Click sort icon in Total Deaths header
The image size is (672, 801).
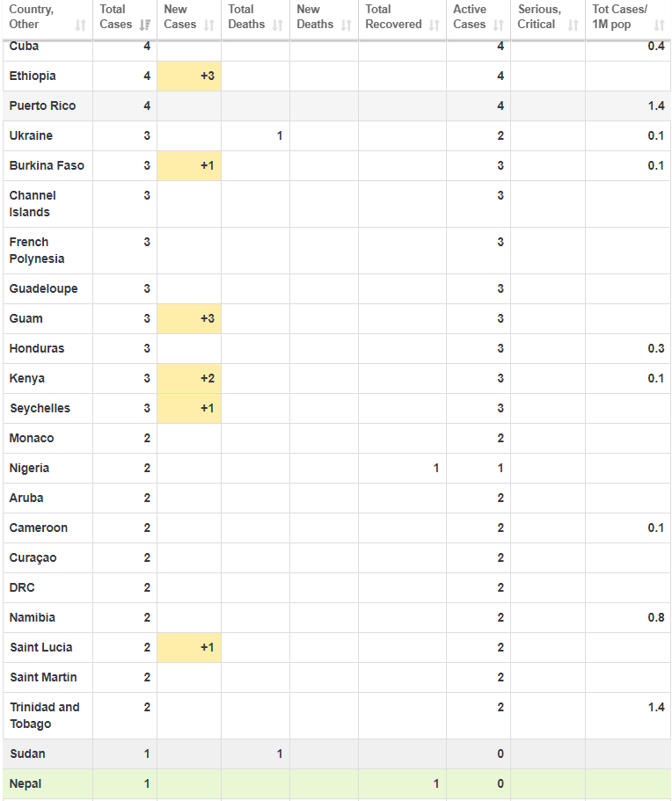click(278, 25)
